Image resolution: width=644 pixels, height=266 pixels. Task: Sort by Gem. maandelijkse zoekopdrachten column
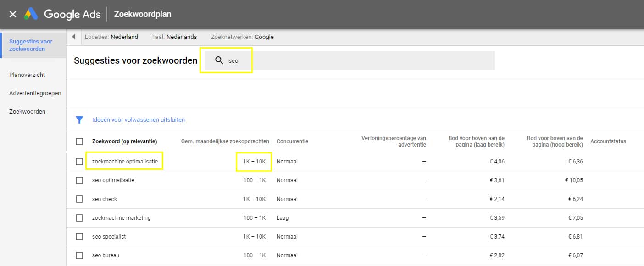tap(225, 141)
